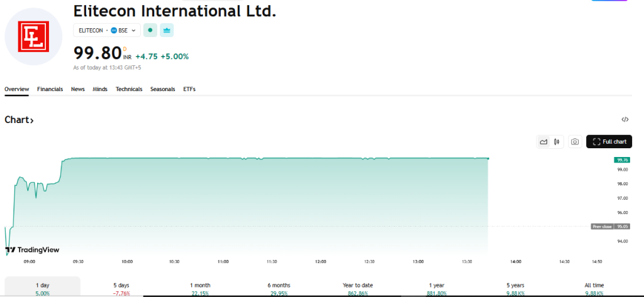Select the Year to date range

[358, 288]
